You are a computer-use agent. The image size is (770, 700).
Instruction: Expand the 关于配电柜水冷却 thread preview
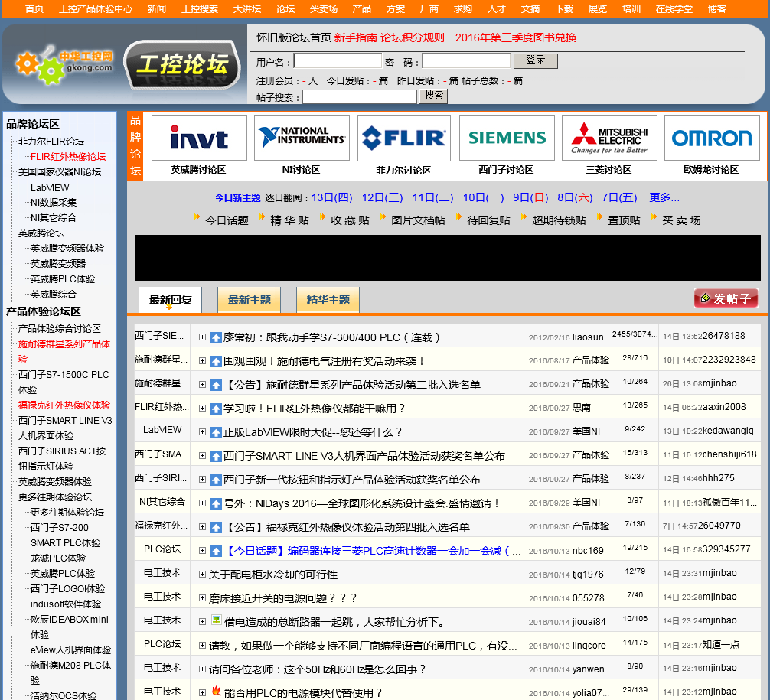(202, 574)
